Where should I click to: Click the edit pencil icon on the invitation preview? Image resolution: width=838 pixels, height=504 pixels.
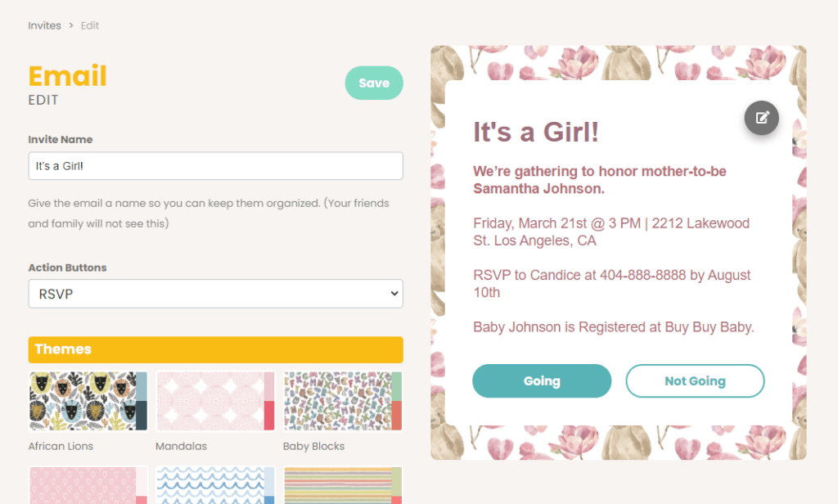click(x=761, y=118)
